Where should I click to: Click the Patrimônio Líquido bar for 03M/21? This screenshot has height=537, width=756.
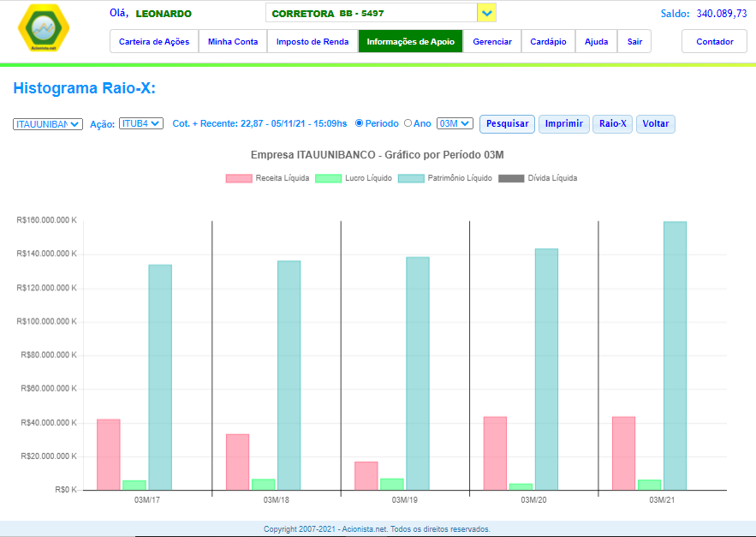pos(675,356)
